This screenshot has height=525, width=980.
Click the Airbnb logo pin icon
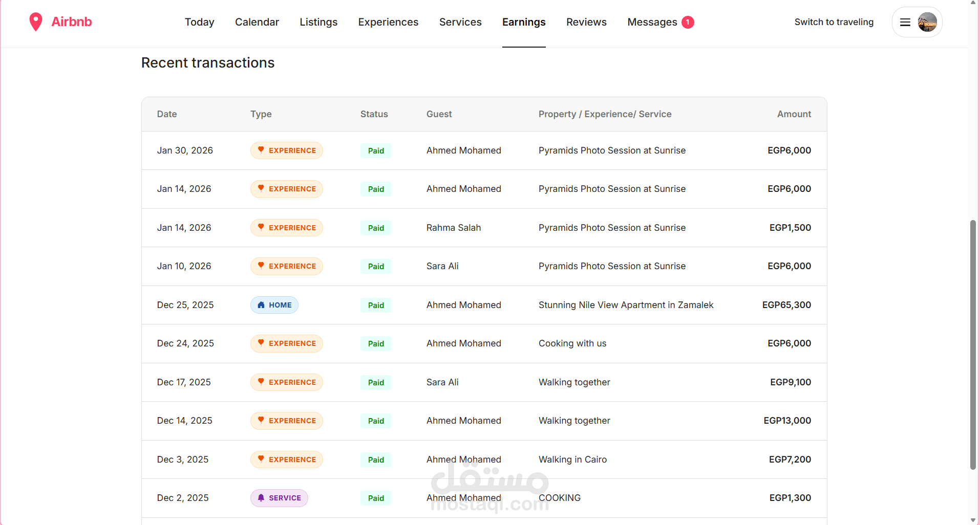coord(35,22)
